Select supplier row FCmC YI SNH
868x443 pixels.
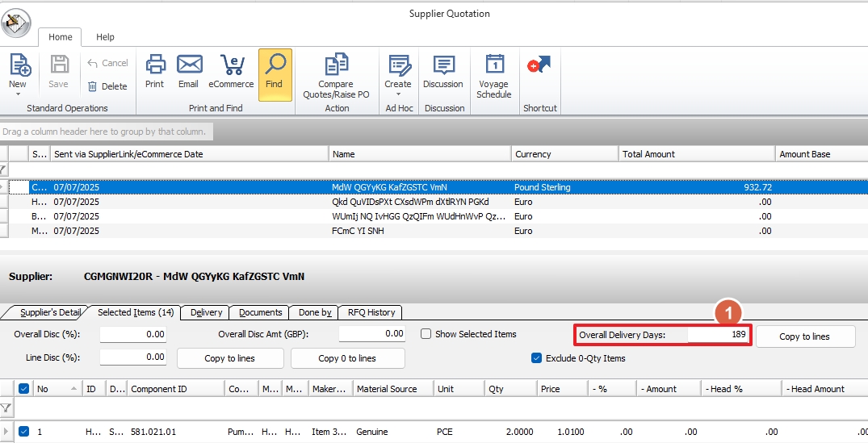[434, 231]
